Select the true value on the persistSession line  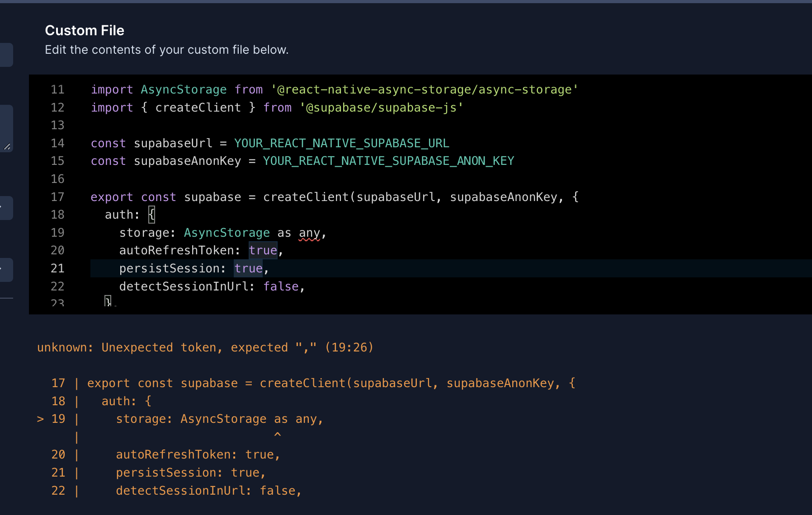point(248,268)
